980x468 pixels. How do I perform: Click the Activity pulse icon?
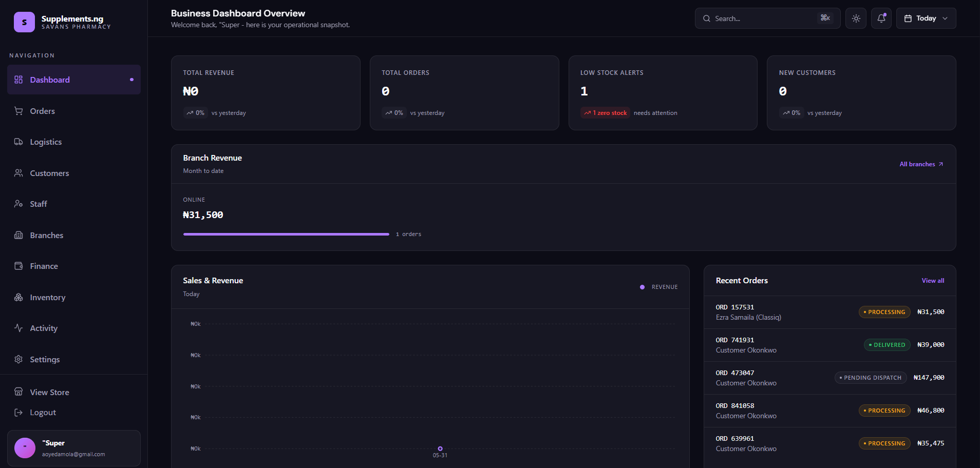click(x=18, y=328)
